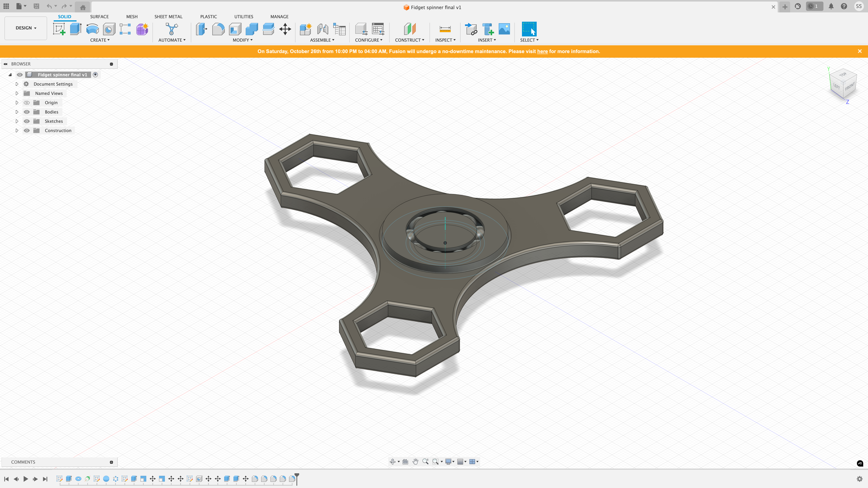Click the 'here' link in banner

point(542,51)
